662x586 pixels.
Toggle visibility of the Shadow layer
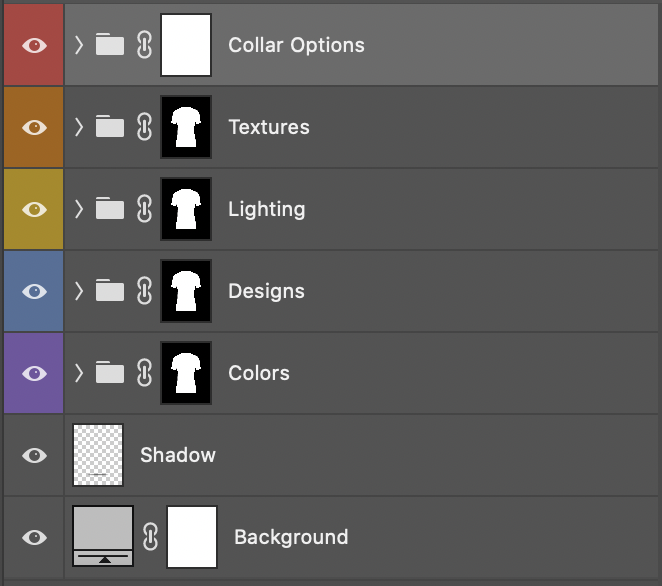coord(34,455)
